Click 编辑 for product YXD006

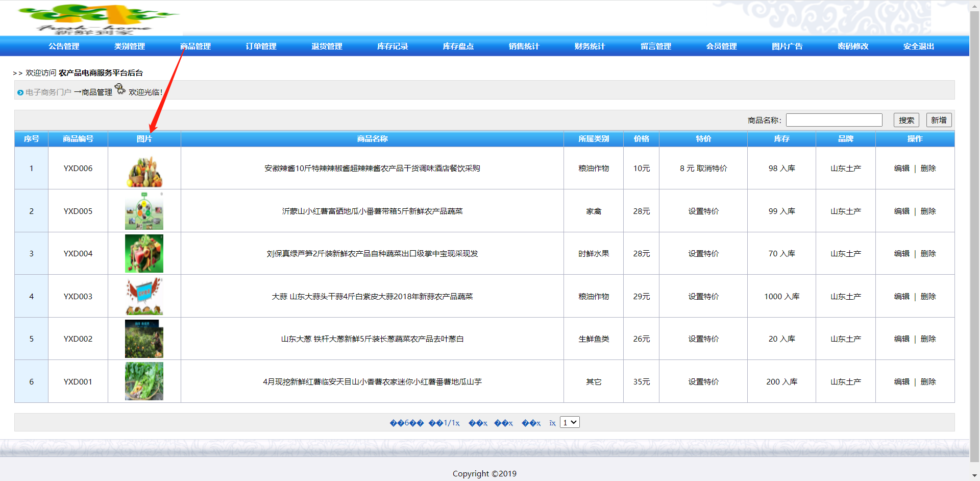(902, 168)
